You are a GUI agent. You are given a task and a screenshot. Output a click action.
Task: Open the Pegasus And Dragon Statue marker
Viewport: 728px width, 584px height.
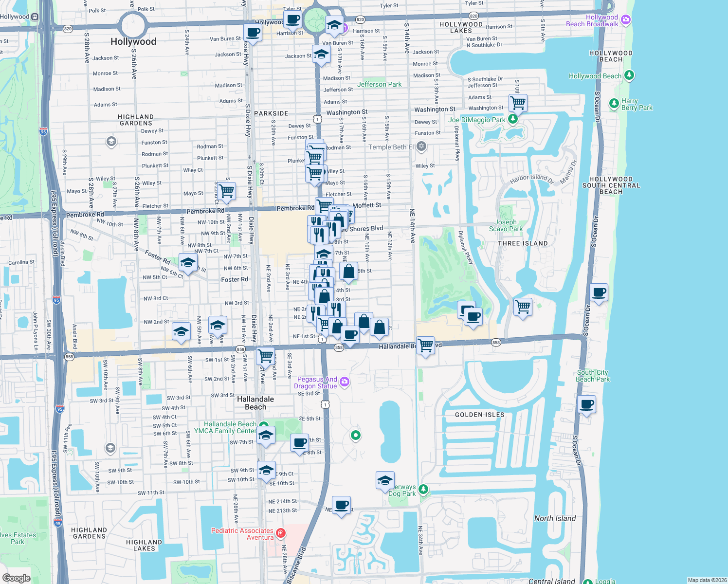(x=345, y=383)
